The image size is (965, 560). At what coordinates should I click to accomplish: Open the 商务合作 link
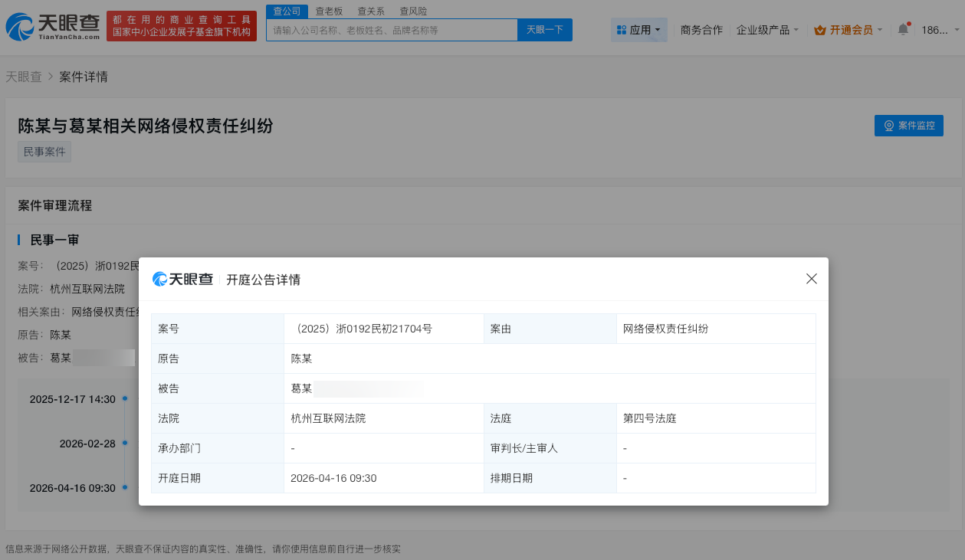click(x=701, y=28)
